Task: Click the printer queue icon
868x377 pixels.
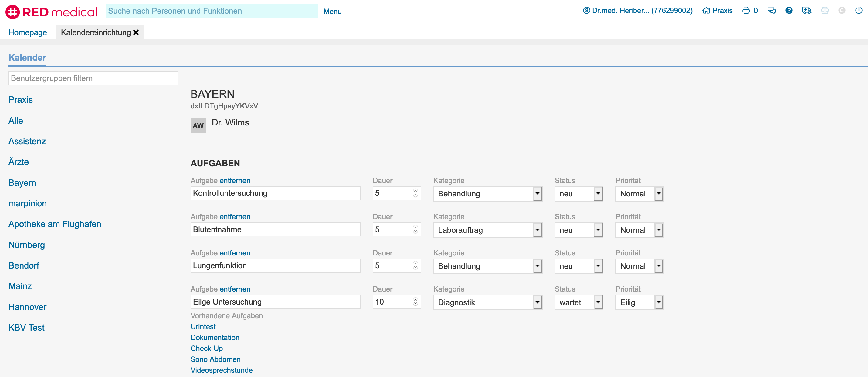Action: (x=746, y=10)
